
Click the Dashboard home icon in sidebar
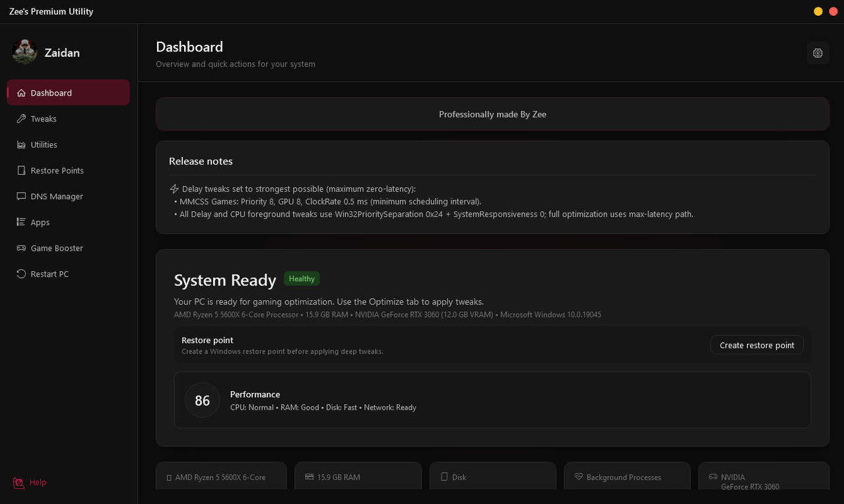(21, 93)
